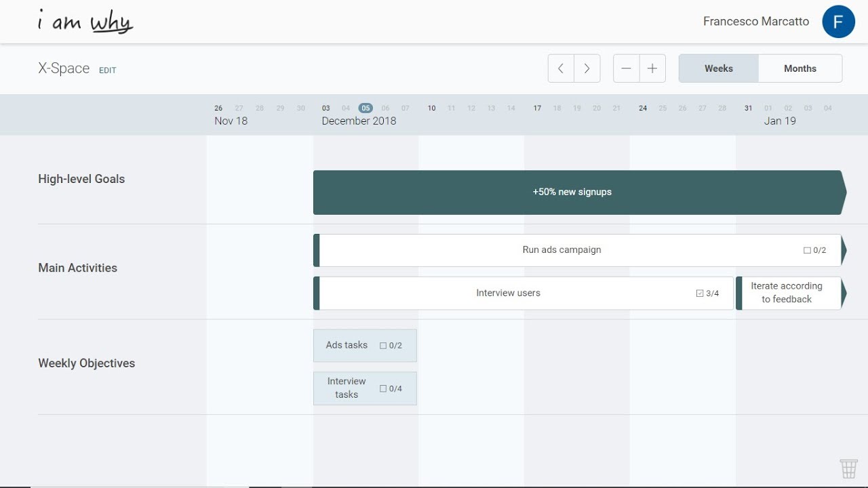Go to previous period with left arrow

[x=561, y=68]
